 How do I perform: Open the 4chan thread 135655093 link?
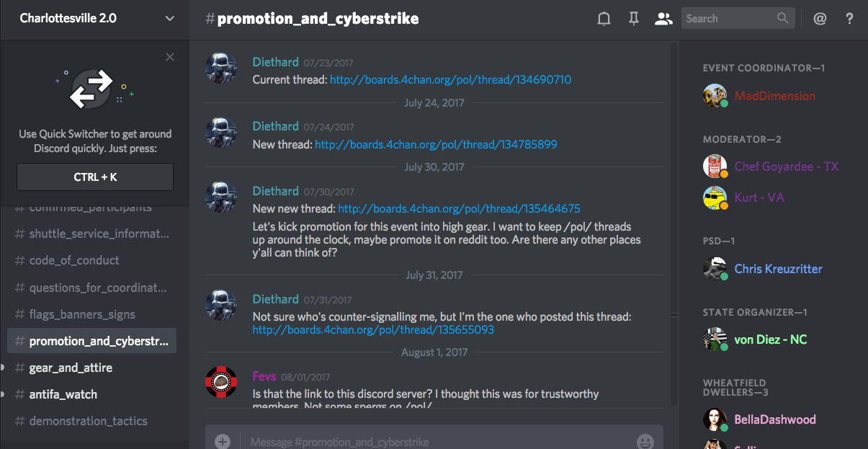click(373, 330)
